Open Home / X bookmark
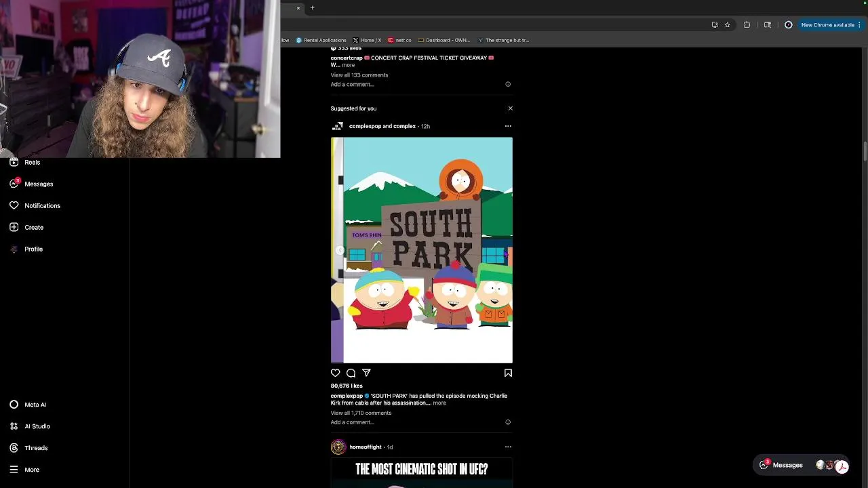The width and height of the screenshot is (868, 488). coord(367,40)
